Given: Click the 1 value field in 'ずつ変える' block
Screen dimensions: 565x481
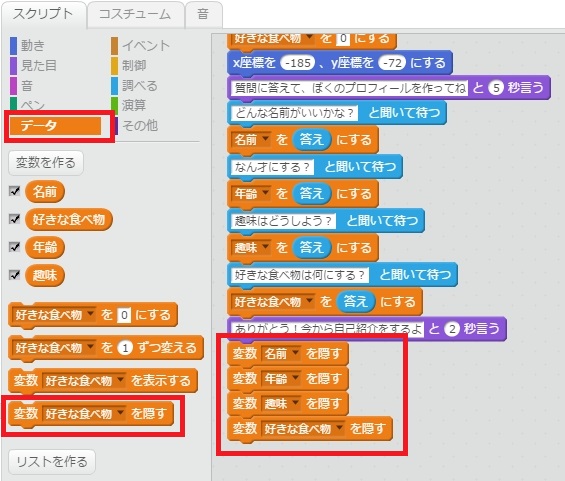Looking at the screenshot, I should click(125, 348).
